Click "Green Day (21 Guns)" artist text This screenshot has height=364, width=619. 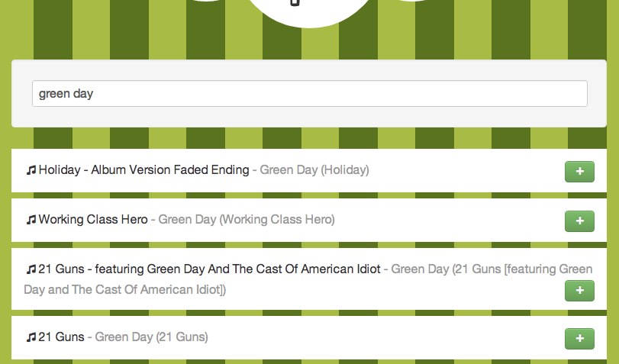(151, 337)
